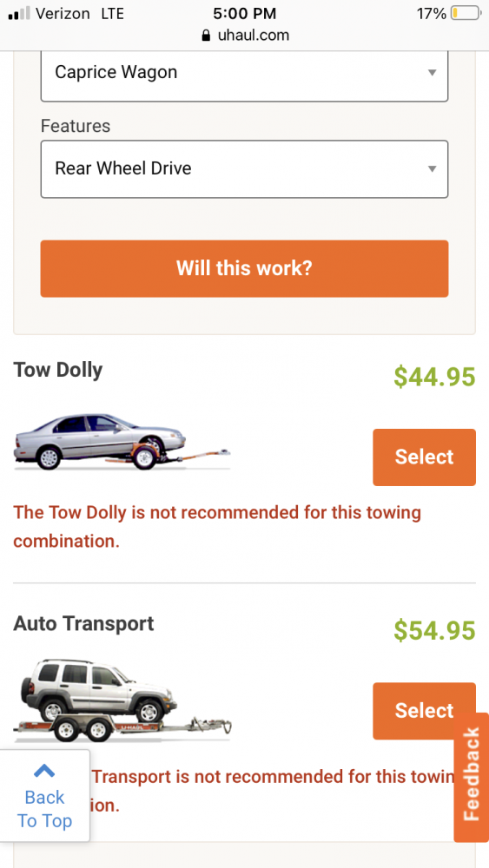Tap the padlock icon beside uhaul.com

click(x=206, y=36)
